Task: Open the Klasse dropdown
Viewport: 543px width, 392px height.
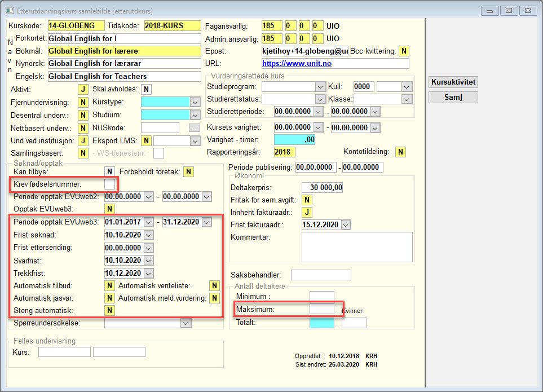Action: 407,99
